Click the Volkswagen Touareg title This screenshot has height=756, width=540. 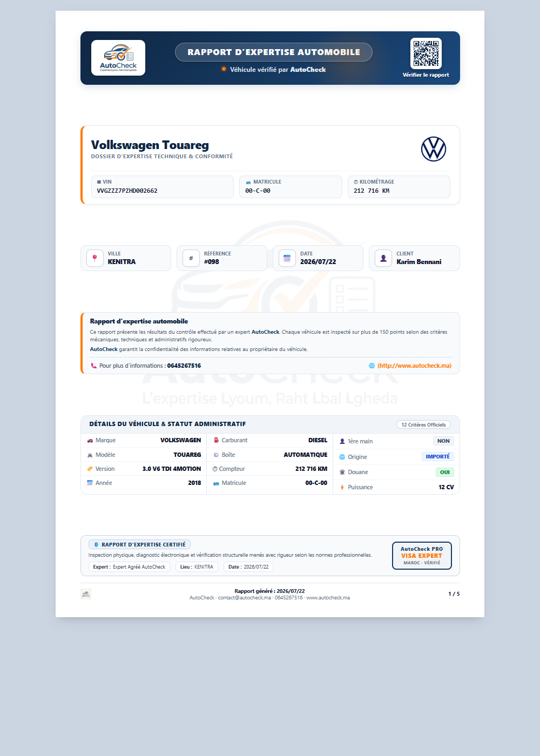pos(150,145)
